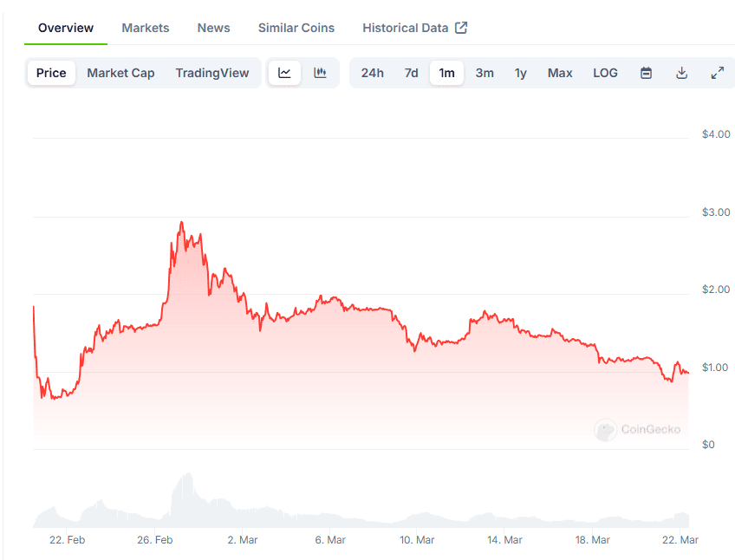Image resolution: width=735 pixels, height=560 pixels.
Task: Switch to line chart view icon
Action: point(284,73)
